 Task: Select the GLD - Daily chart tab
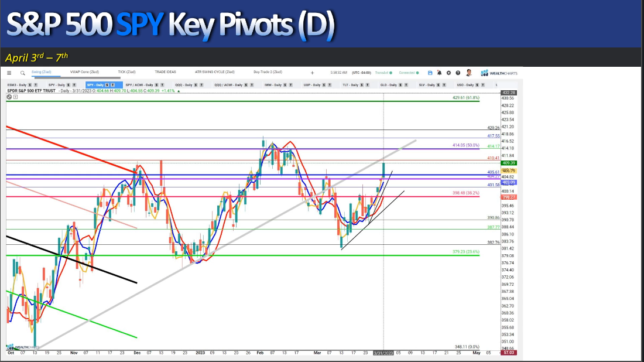389,85
